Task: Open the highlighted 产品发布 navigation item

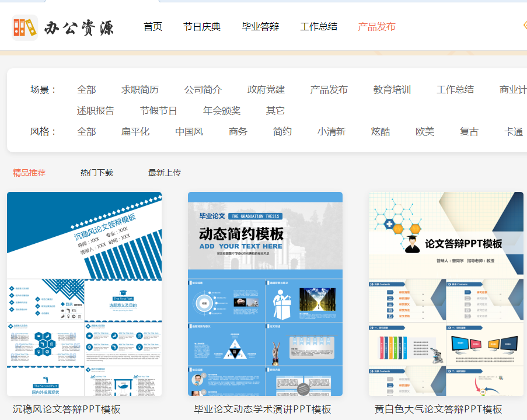Action: coord(377,27)
